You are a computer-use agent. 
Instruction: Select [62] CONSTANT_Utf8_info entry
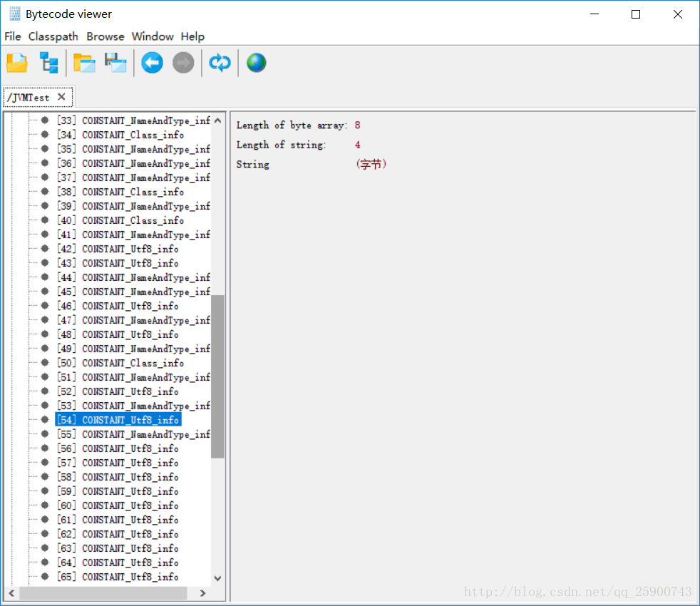click(x=118, y=534)
